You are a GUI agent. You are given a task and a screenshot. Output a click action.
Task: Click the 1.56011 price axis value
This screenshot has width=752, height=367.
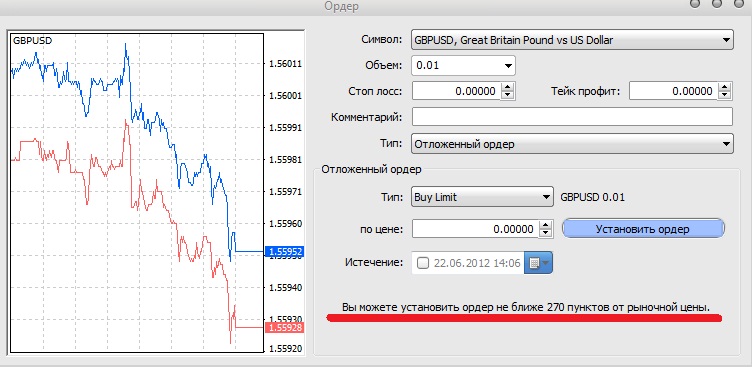coord(286,63)
